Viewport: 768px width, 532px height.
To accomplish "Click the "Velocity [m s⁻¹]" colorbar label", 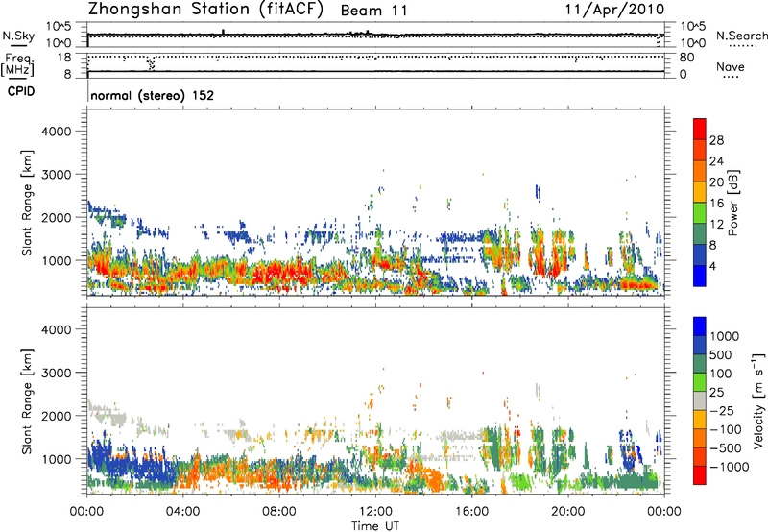I will [758, 400].
